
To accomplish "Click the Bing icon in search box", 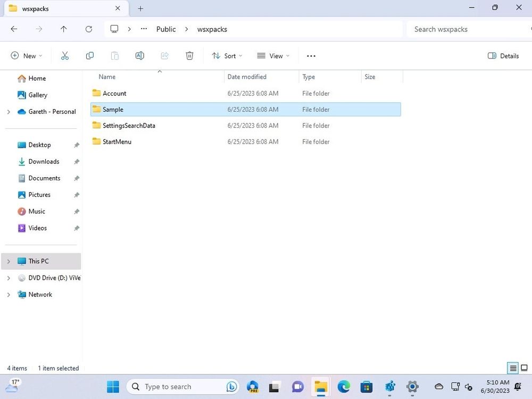I will (x=231, y=386).
